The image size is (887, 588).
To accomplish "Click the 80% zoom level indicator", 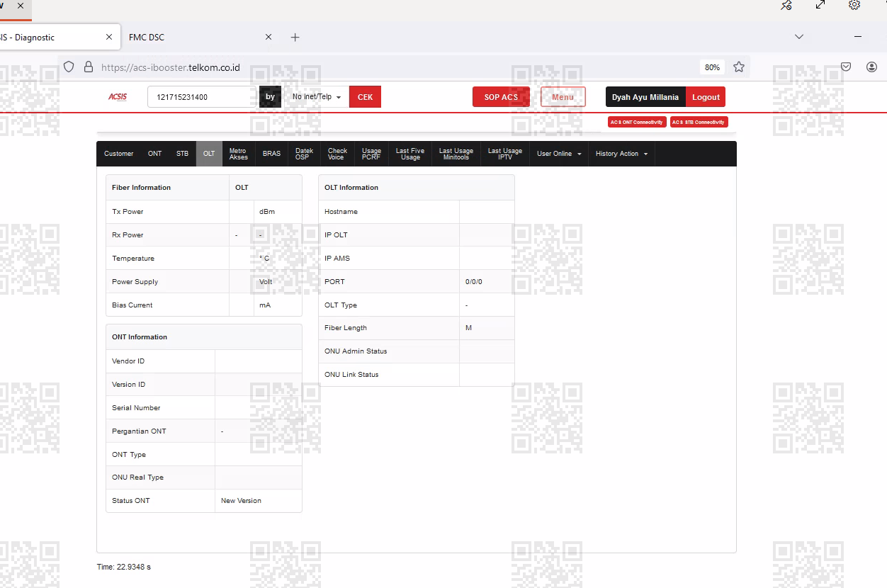I will [x=712, y=67].
